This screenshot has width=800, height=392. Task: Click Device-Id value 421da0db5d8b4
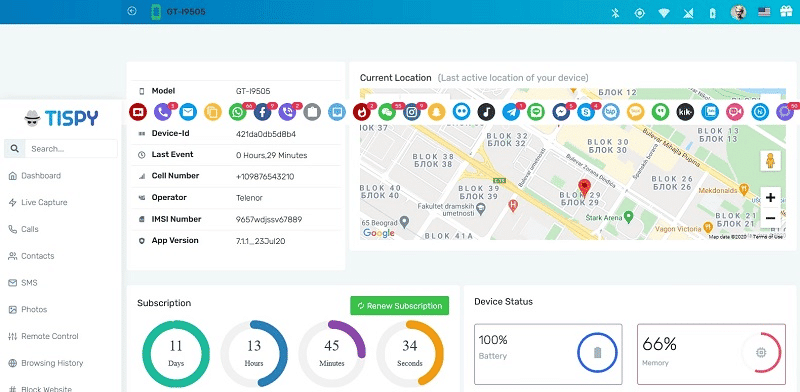point(266,134)
